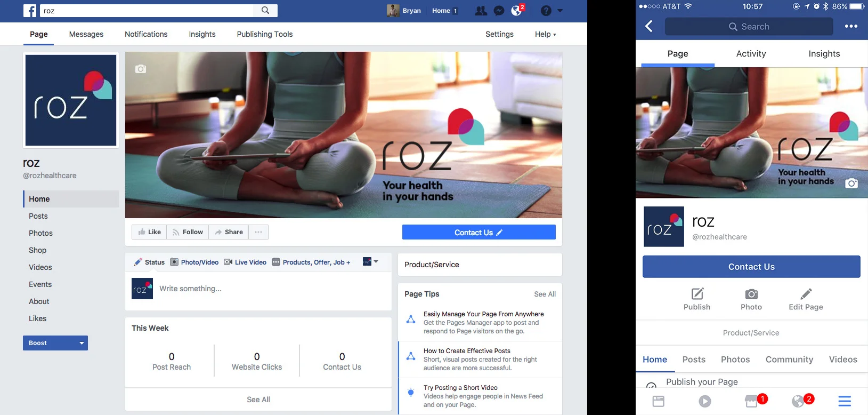Viewport: 868px width, 415px height.
Task: Tap the marketplace icon with badge 1
Action: tap(755, 401)
